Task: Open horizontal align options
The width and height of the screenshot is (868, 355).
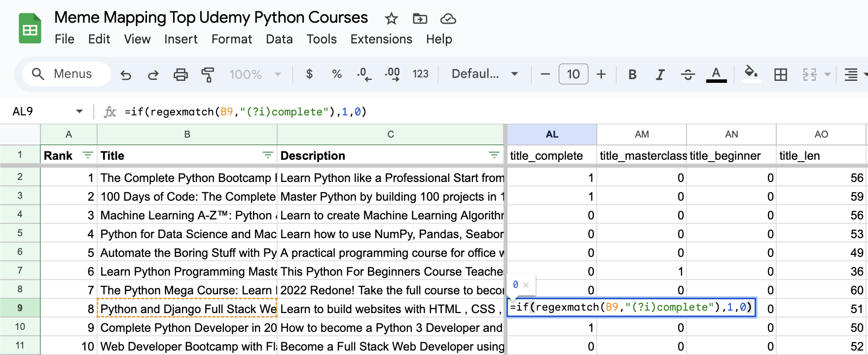Action: [x=851, y=74]
